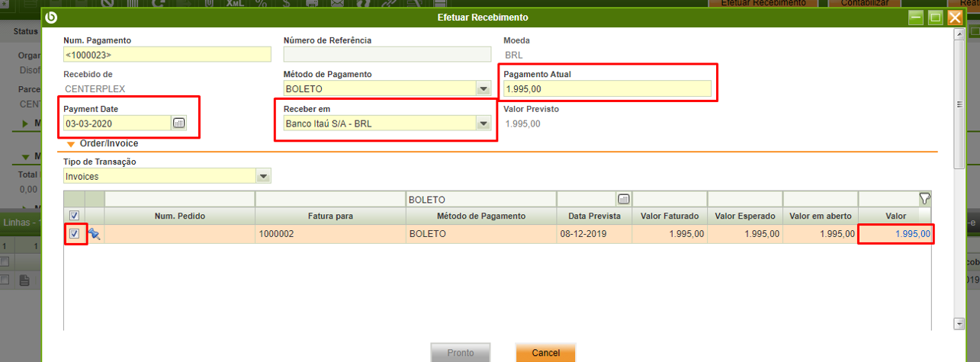Close the Efetuar Recebimento dialog

955,18
